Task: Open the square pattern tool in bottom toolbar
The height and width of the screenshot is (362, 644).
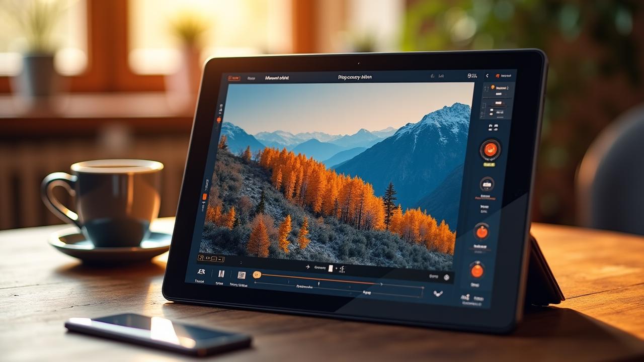Action: pos(241,275)
